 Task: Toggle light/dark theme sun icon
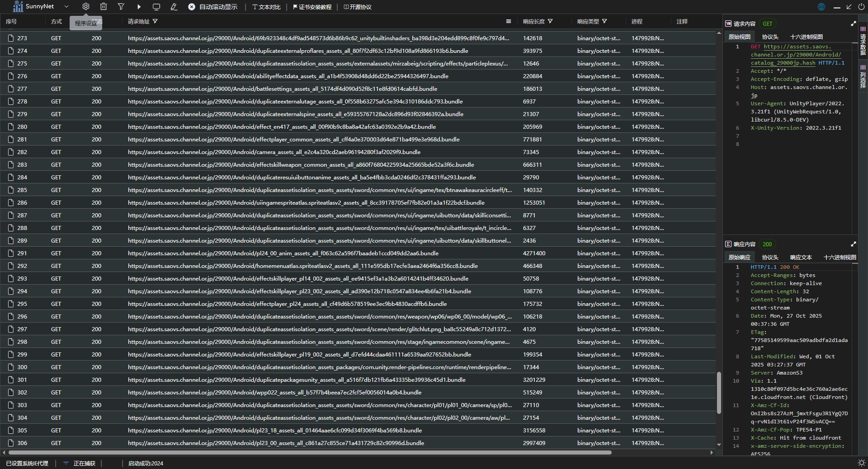(x=861, y=463)
